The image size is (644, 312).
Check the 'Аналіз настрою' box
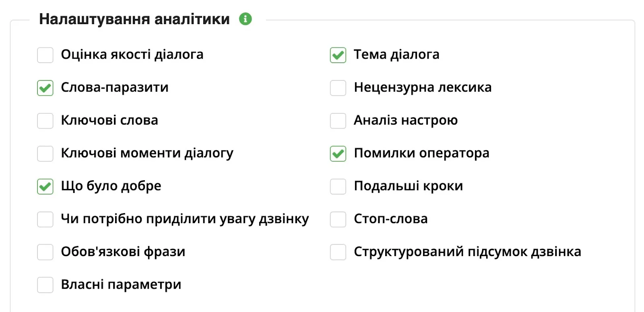point(338,121)
